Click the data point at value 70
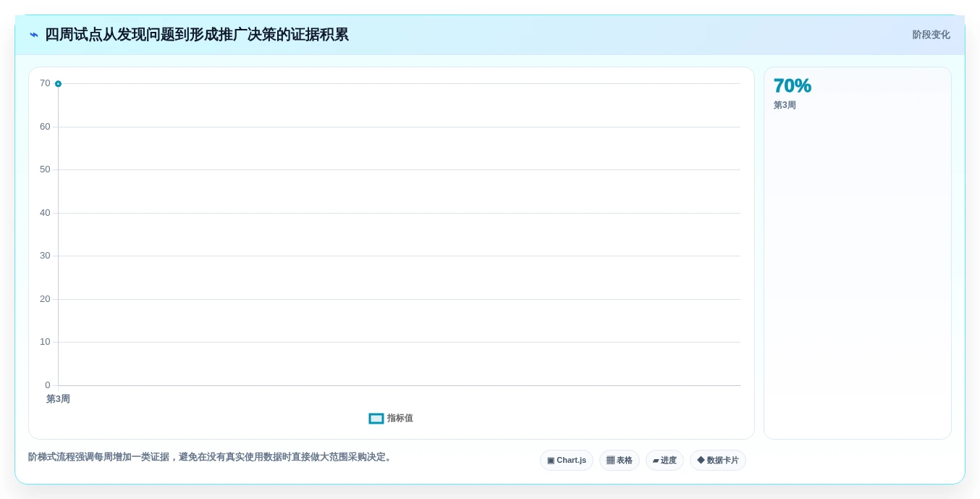The image size is (980, 499). click(58, 84)
